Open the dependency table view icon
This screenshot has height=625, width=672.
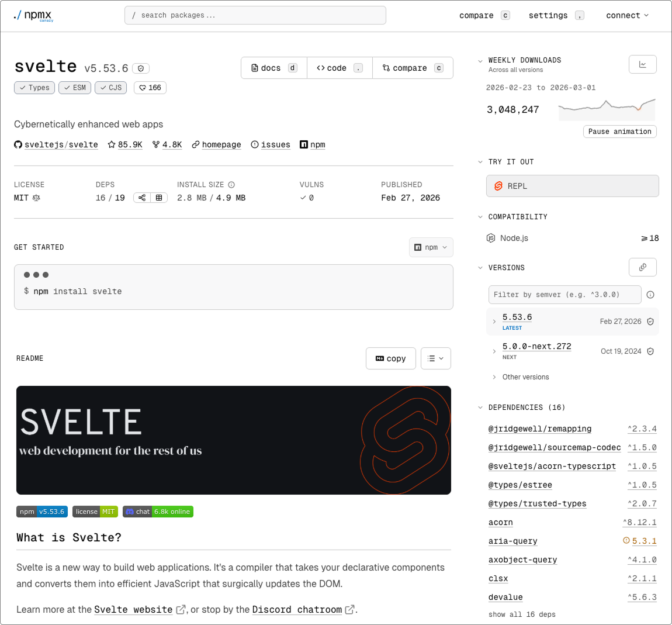coord(159,197)
